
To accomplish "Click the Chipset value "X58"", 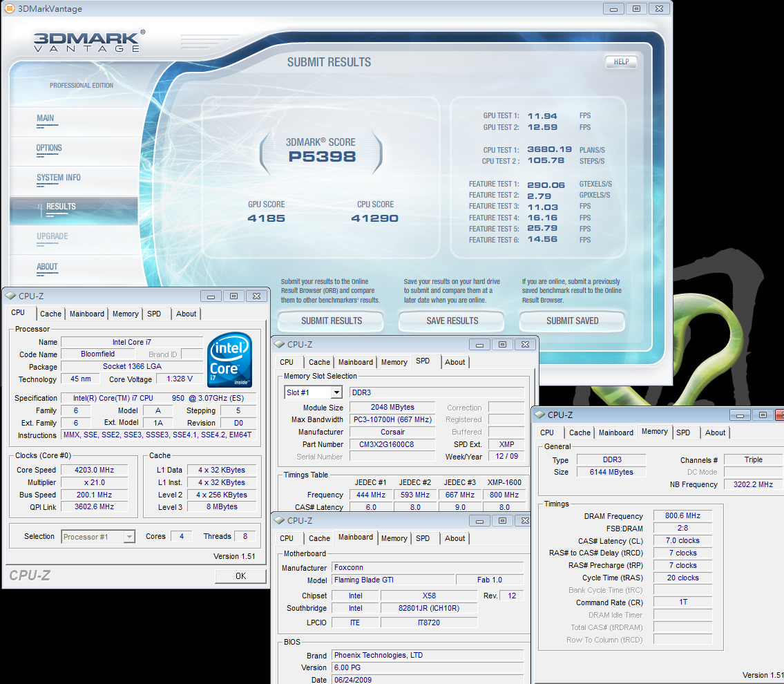I will pos(429,596).
